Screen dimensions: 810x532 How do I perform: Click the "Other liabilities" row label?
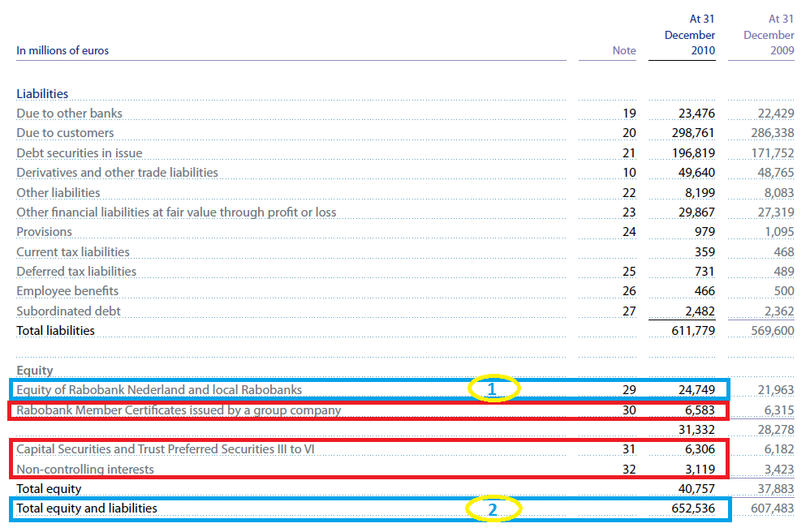coord(58,193)
